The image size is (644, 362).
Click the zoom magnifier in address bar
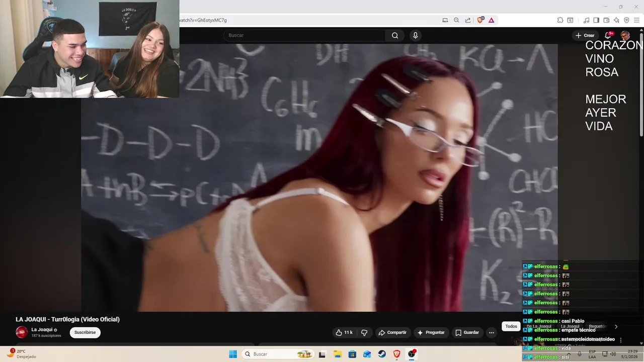pyautogui.click(x=456, y=20)
